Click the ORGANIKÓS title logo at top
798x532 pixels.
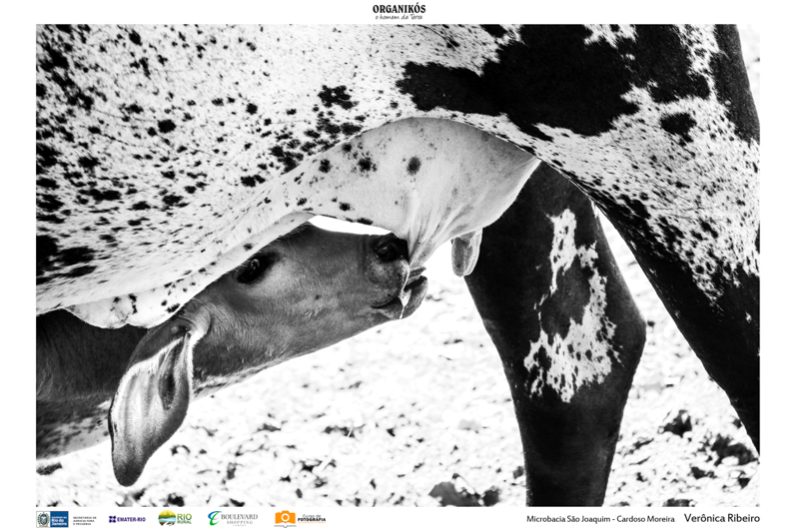click(399, 9)
